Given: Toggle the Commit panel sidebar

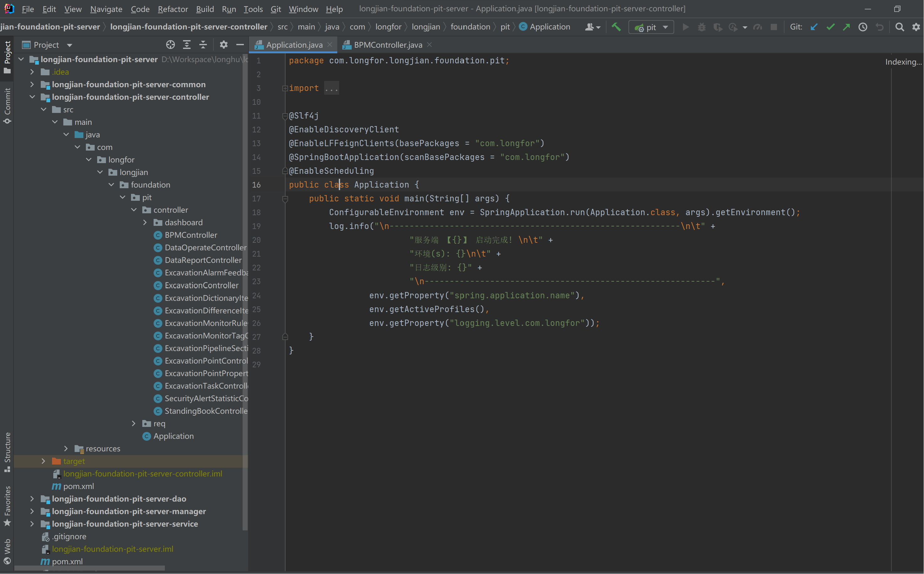Looking at the screenshot, I should click(x=7, y=105).
